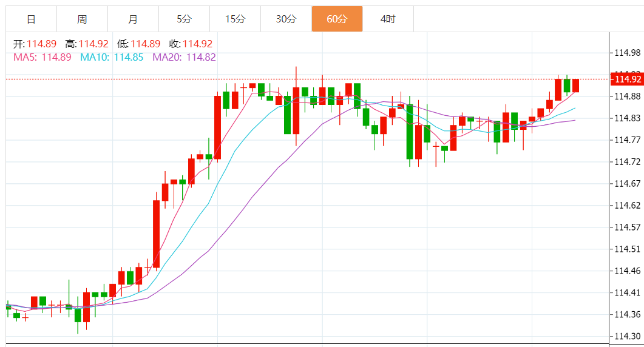Click the 114.62 price axis label
644x347 pixels.
(627, 205)
